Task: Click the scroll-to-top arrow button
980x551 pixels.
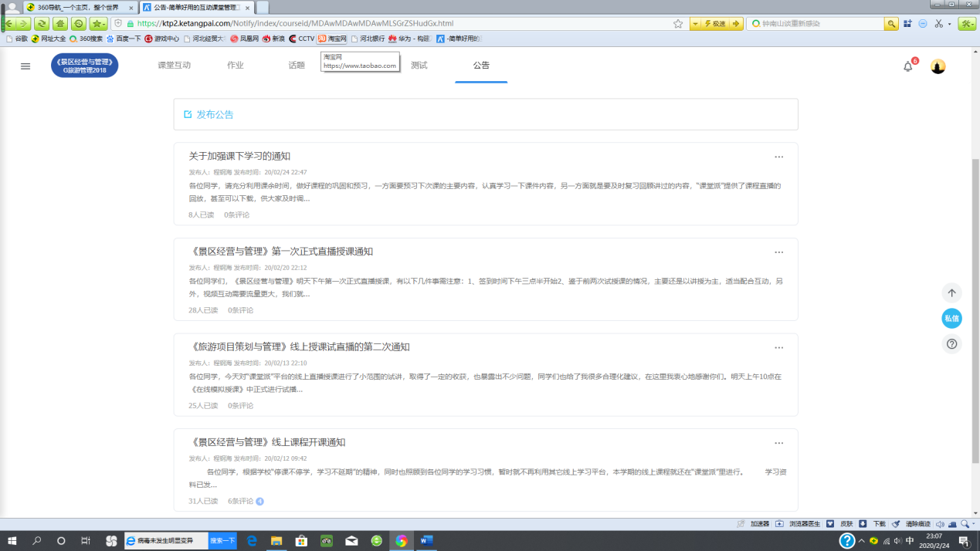Action: coord(951,293)
